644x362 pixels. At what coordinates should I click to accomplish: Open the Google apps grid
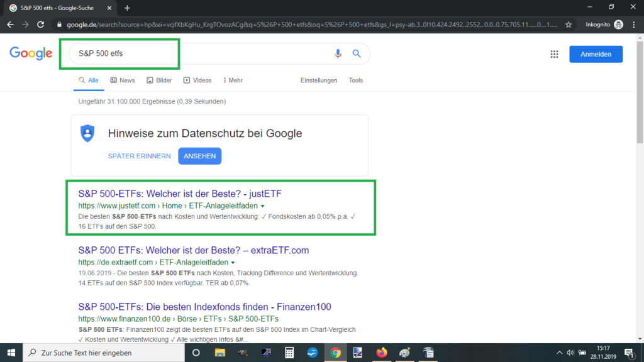pos(554,54)
